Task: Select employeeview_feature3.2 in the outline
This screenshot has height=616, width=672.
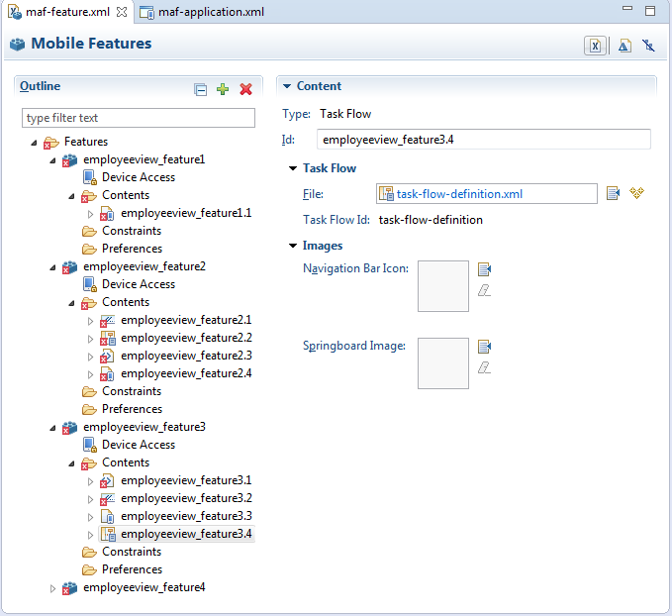Action: [x=186, y=498]
